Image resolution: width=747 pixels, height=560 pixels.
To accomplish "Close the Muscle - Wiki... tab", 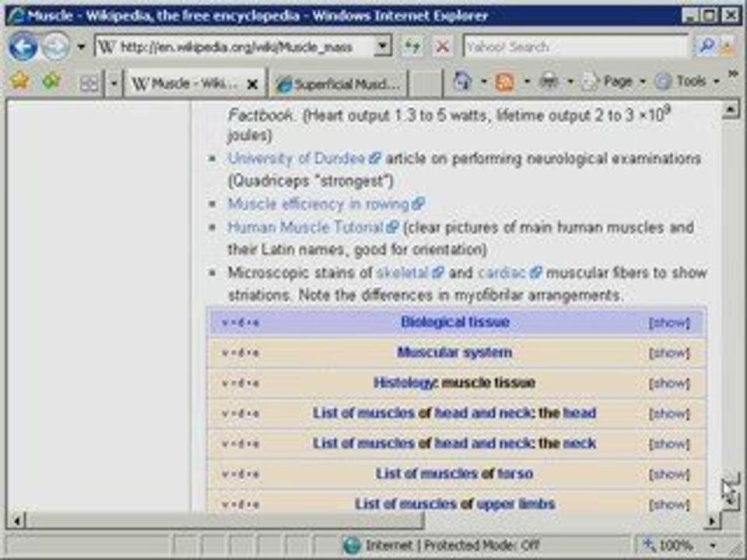I will pos(252,85).
